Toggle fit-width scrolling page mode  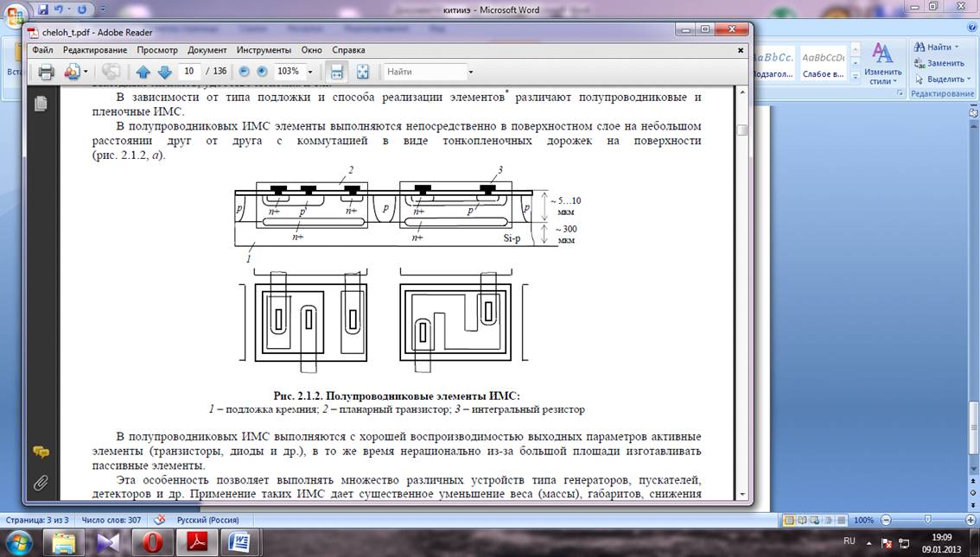pos(337,72)
